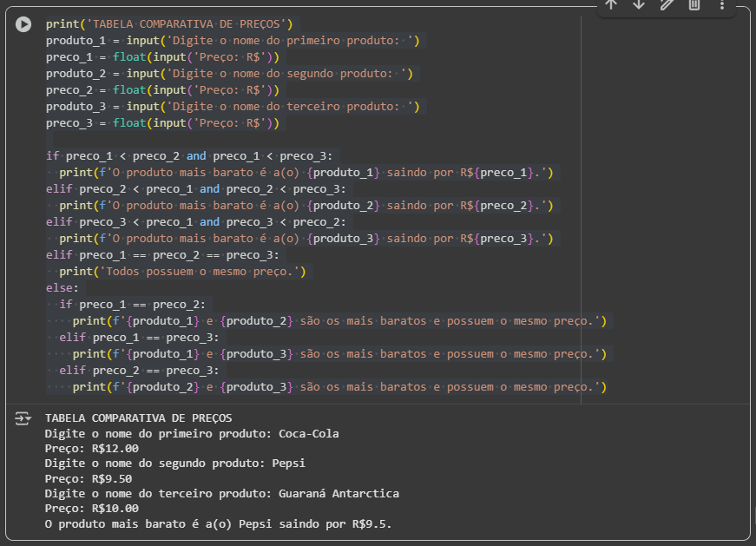Delete the cell using the trash icon
This screenshot has height=546, width=756.
point(694,5)
